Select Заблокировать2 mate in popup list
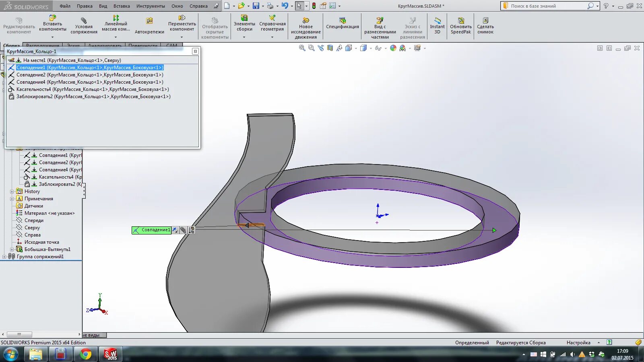The image size is (644, 362). pyautogui.click(x=93, y=97)
